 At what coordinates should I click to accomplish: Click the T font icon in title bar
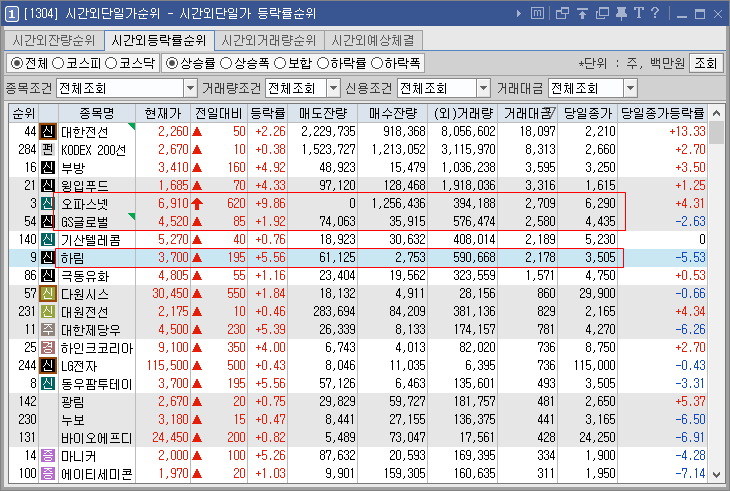pos(639,13)
